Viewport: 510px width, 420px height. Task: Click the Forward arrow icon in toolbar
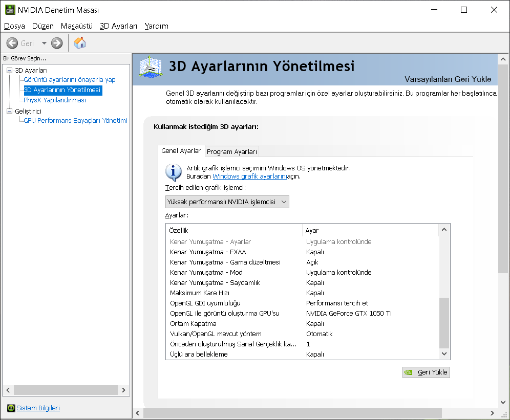tap(57, 43)
